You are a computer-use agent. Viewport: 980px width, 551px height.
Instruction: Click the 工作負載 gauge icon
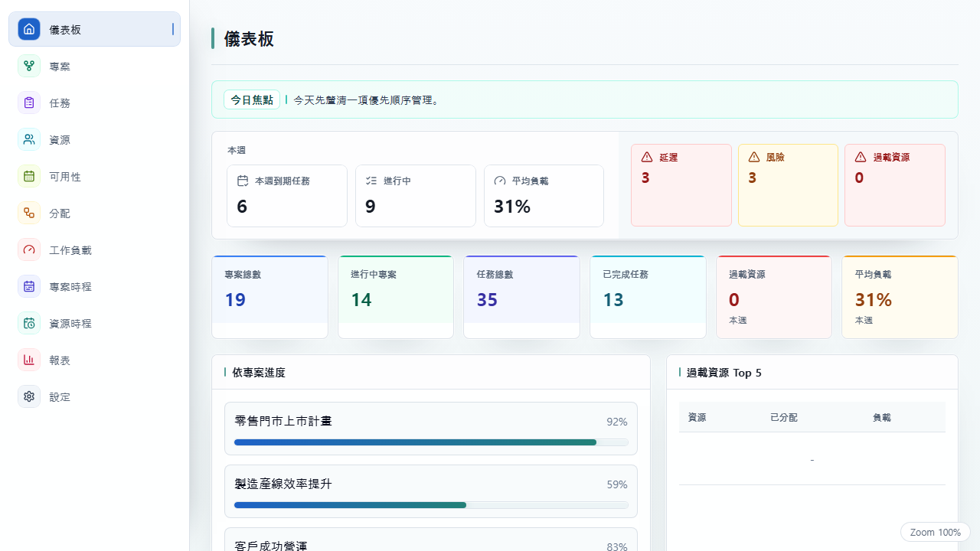click(x=29, y=249)
